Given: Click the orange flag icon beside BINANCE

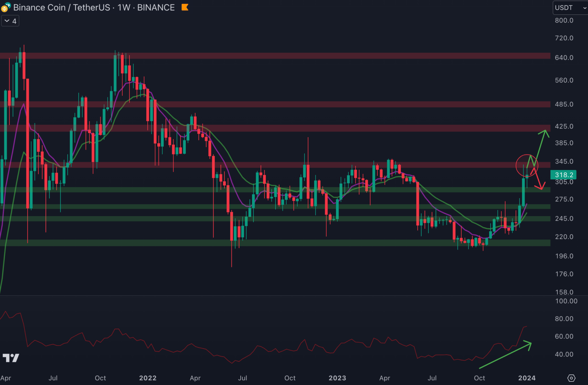Looking at the screenshot, I should 185,7.
